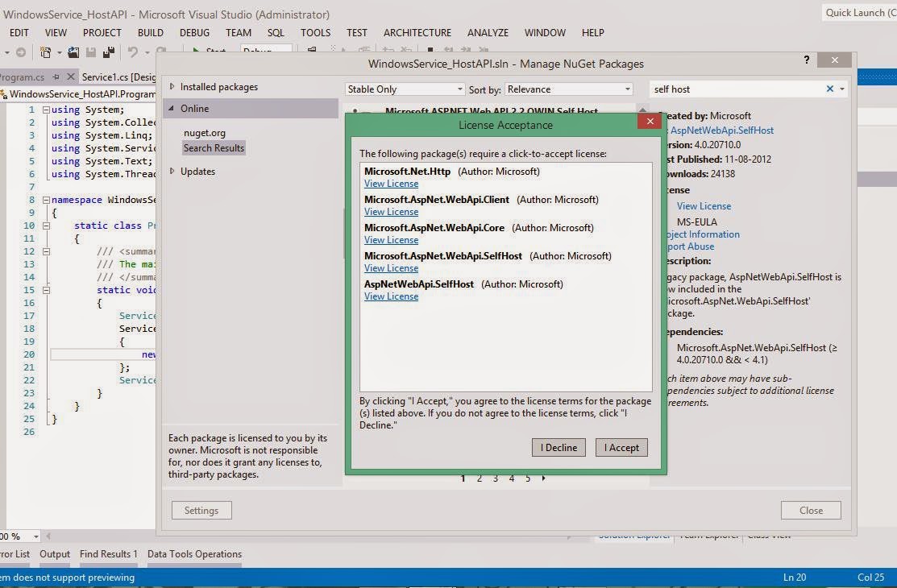Click the Undo toolbar icon
The width and height of the screenshot is (897, 588).
click(x=133, y=52)
